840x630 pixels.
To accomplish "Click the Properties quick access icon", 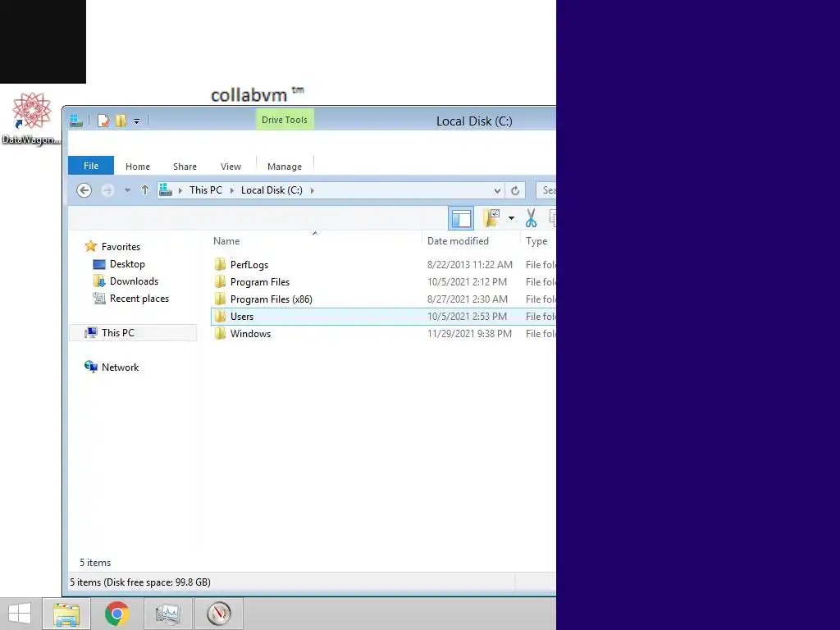I will coord(103,121).
